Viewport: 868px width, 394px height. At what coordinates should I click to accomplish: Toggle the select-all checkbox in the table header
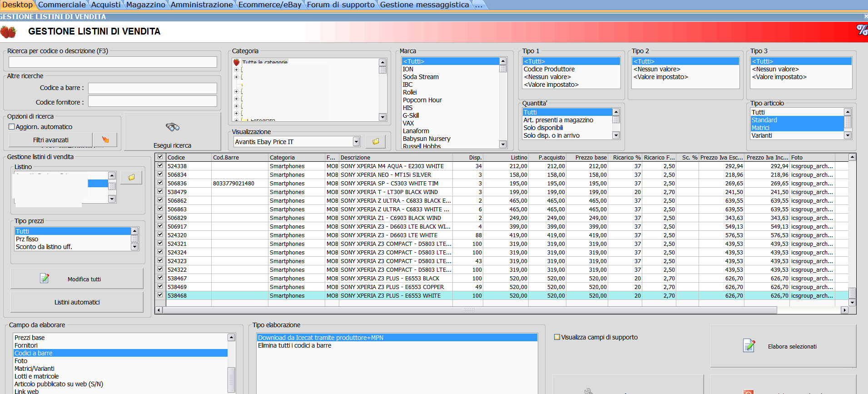[x=160, y=157]
